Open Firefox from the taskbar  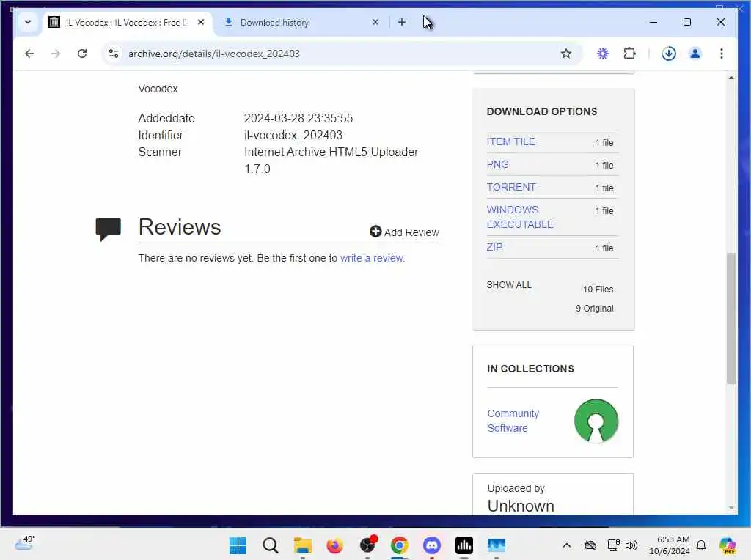tap(334, 545)
